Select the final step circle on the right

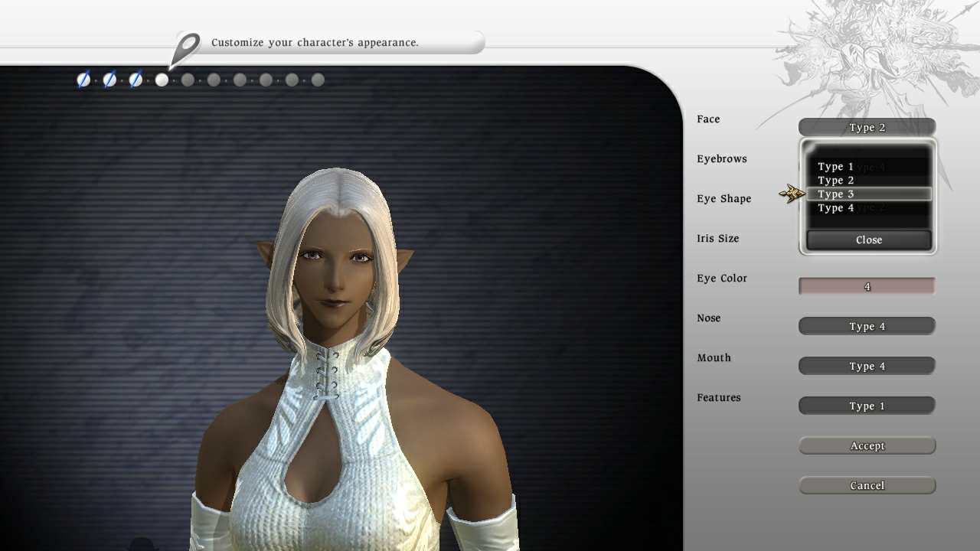tap(317, 80)
